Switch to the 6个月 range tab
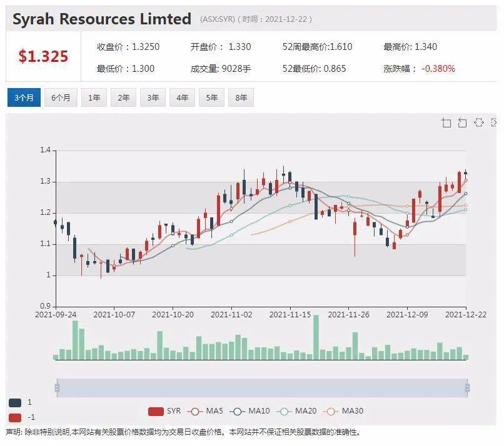 61,97
